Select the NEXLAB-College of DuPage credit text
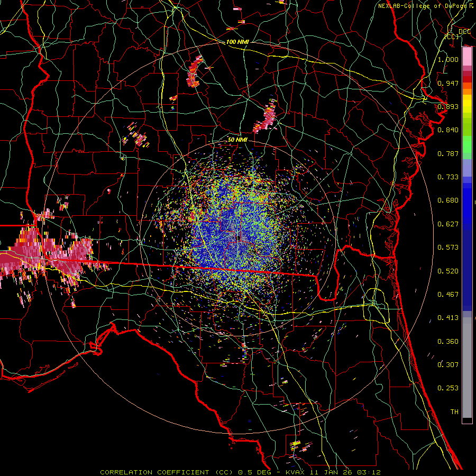The height and width of the screenshot is (476, 476). [426, 6]
